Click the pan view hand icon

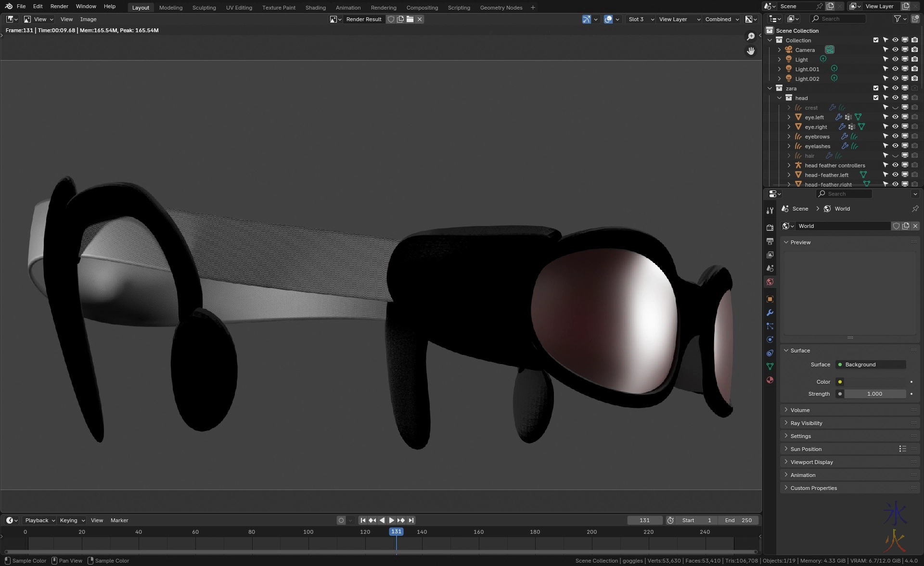point(751,50)
